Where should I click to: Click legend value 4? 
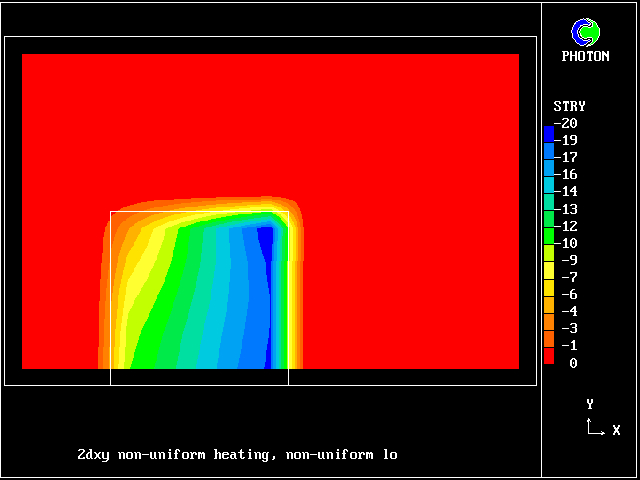[570, 311]
